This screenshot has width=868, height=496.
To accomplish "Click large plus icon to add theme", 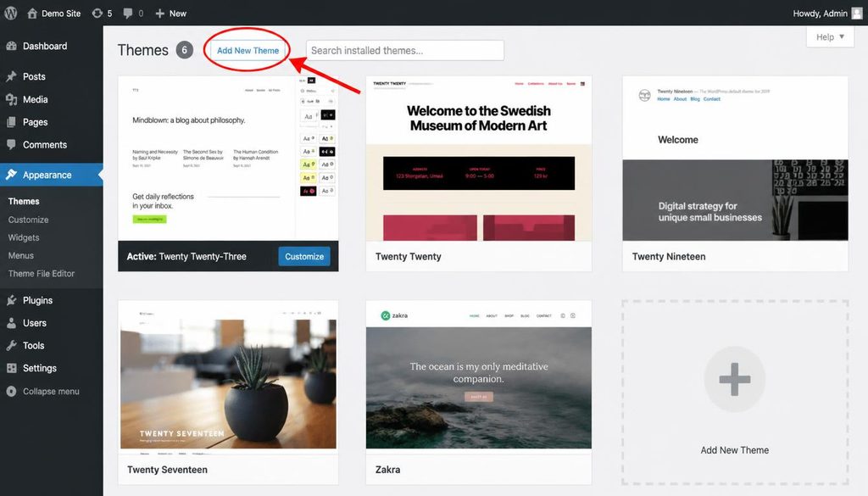I will coord(735,379).
